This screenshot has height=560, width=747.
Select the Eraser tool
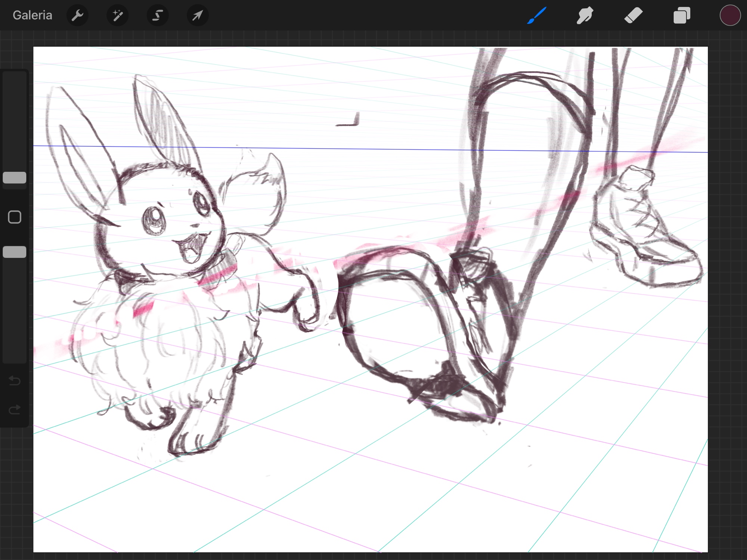633,15
